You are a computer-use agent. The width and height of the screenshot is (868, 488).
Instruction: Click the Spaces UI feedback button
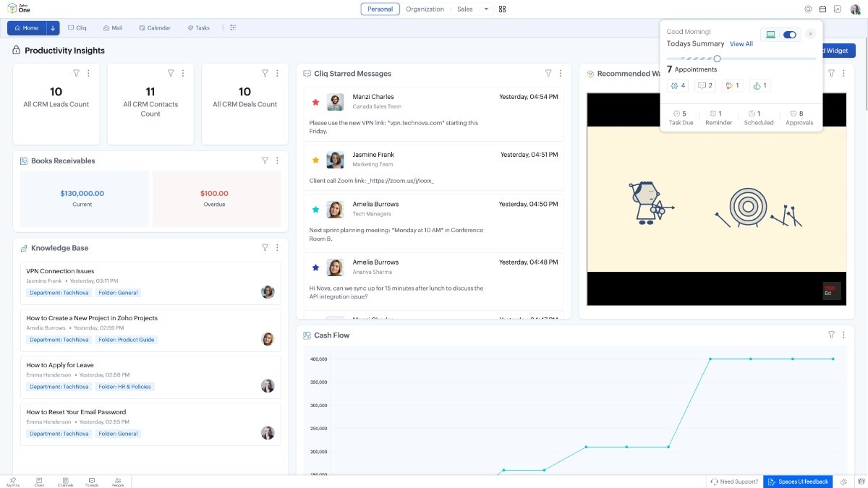point(798,481)
